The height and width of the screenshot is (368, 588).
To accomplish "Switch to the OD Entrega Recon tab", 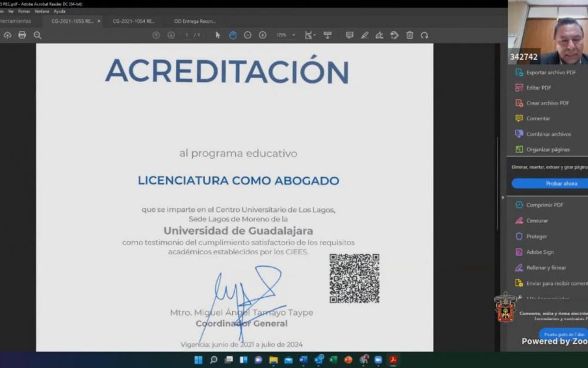I will 195,21.
